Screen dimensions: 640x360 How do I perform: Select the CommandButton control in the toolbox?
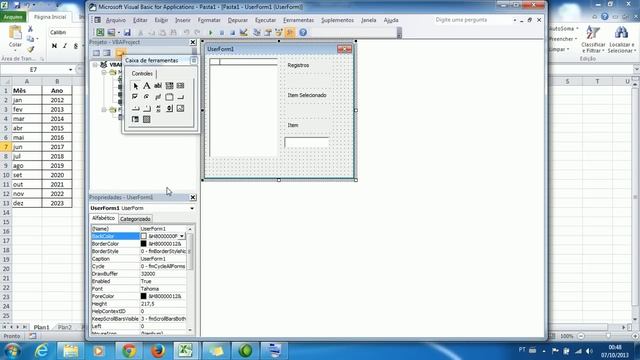coord(180,97)
